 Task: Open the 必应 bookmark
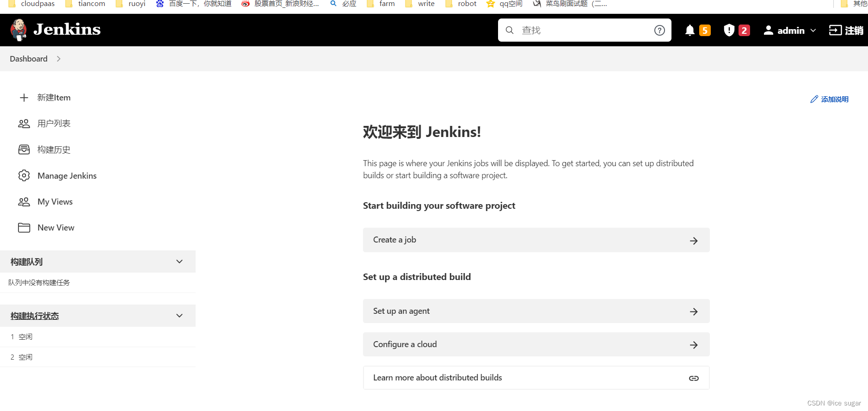(343, 4)
